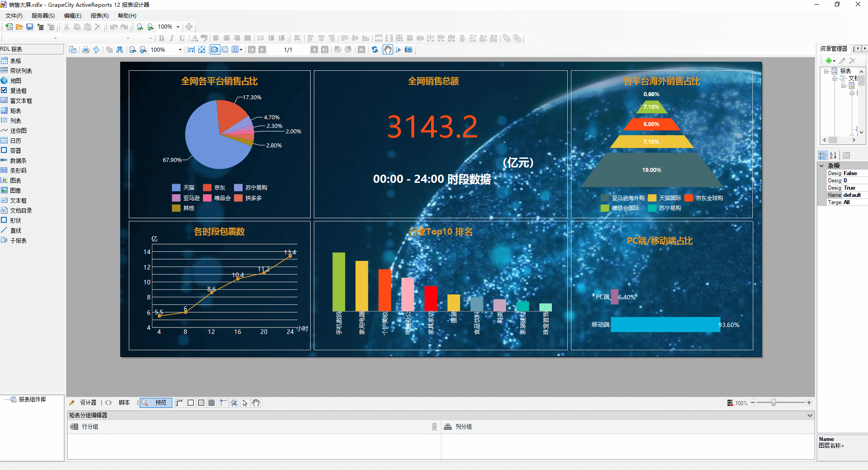868x470 pixels.
Task: Click the Underline formatting icon
Action: (182, 38)
